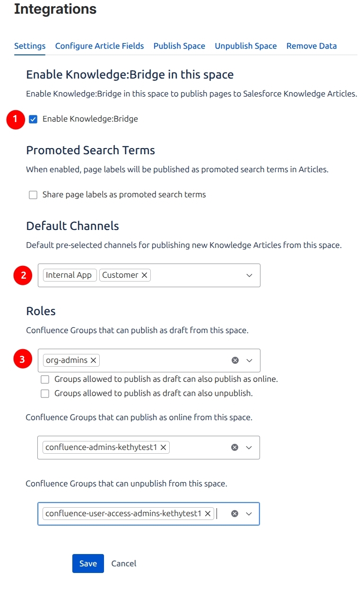This screenshot has width=364, height=590.
Task: Clear all draft publisher groups
Action: pos(235,361)
